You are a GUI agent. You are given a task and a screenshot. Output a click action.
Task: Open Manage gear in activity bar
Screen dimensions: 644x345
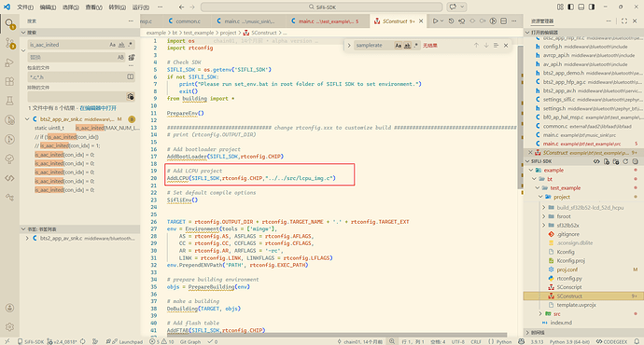coord(9,327)
